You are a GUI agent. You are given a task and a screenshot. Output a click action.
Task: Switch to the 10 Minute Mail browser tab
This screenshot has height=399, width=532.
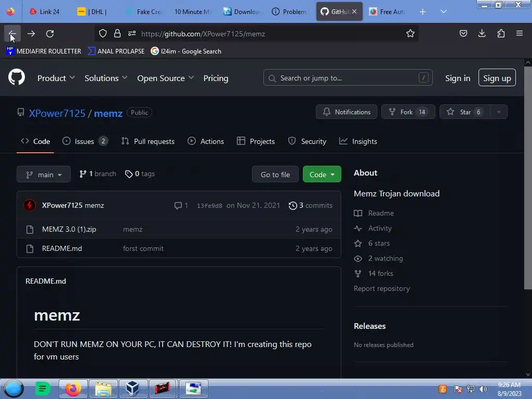click(x=192, y=12)
